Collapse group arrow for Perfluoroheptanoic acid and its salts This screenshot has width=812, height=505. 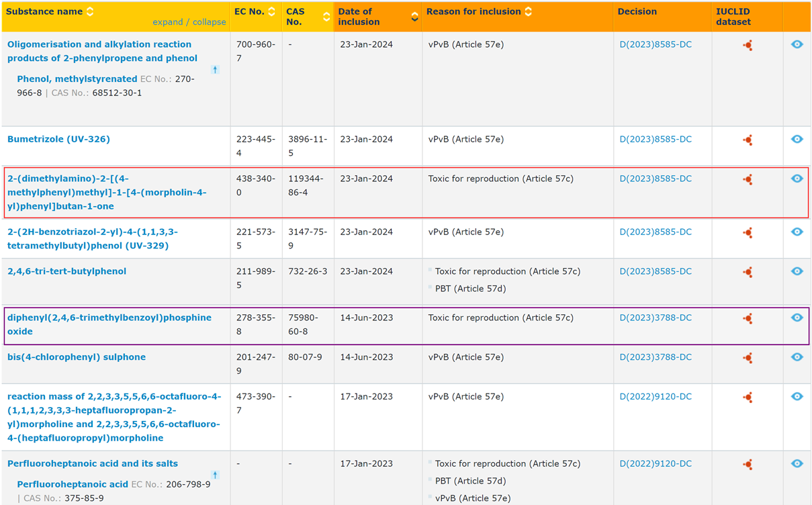[x=215, y=475]
